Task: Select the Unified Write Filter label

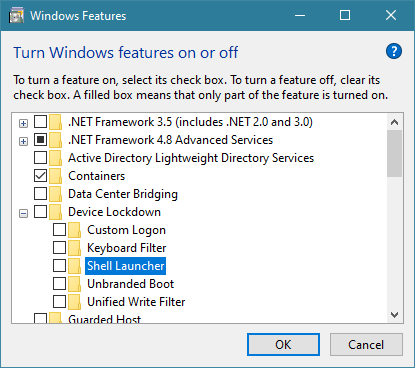Action: pos(136,302)
